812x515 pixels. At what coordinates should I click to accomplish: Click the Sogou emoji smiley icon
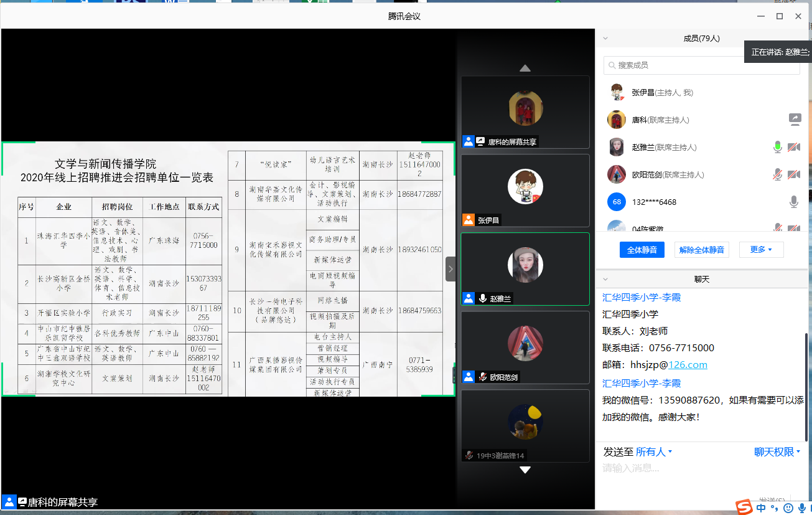[x=788, y=508]
